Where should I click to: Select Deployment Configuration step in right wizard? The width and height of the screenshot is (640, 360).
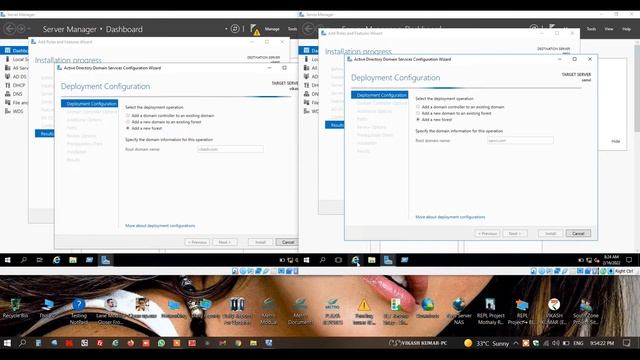(380, 95)
